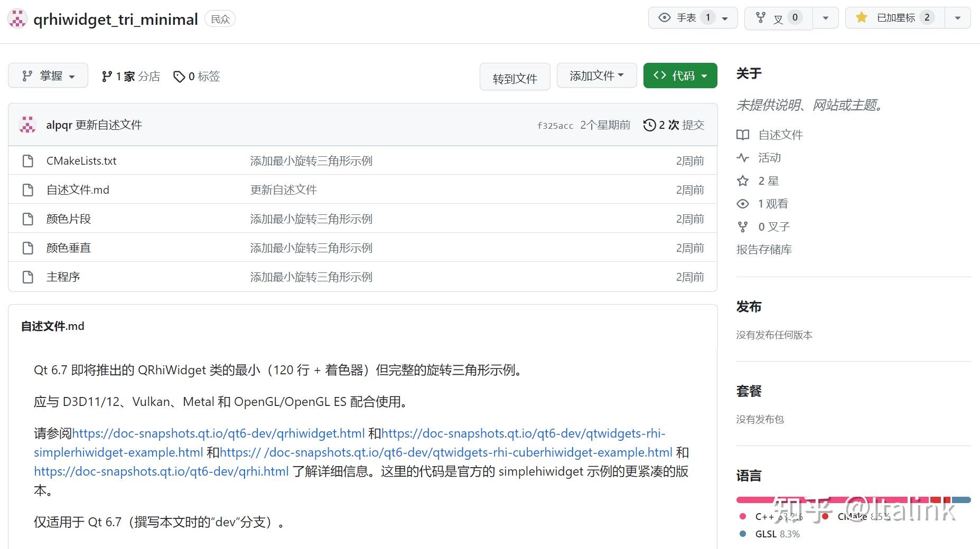
Task: Open the 主程序 row commit message
Action: 311,277
